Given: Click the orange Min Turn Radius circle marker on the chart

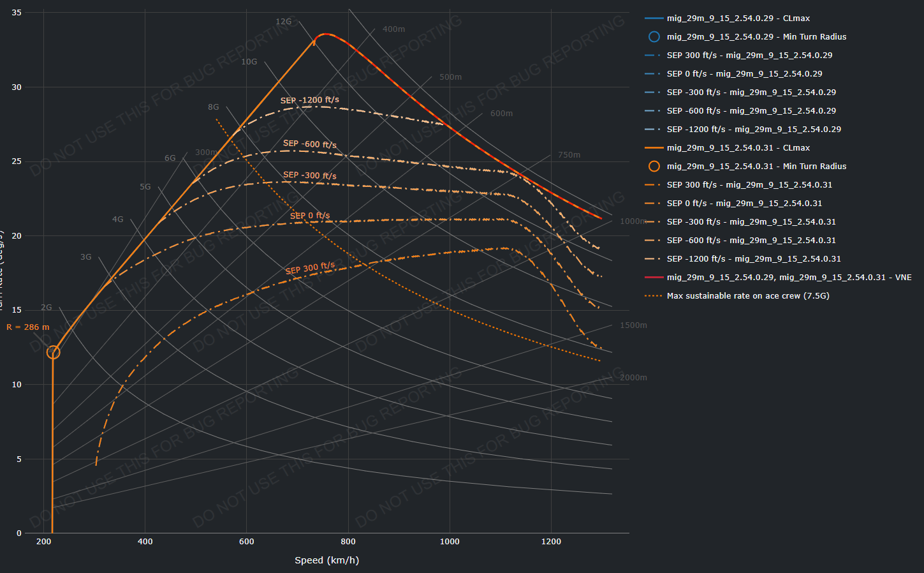Looking at the screenshot, I should (54, 352).
